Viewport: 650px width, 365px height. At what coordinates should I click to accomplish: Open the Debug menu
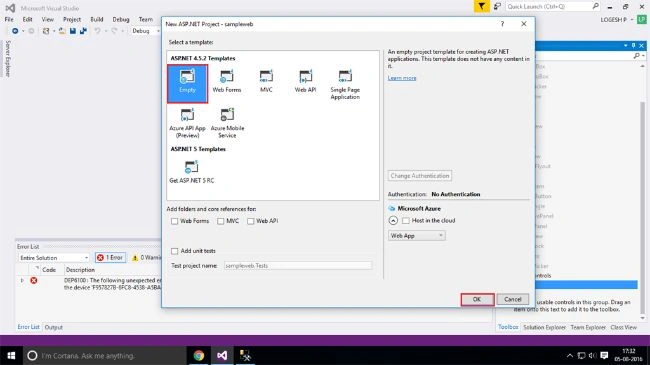(x=121, y=19)
